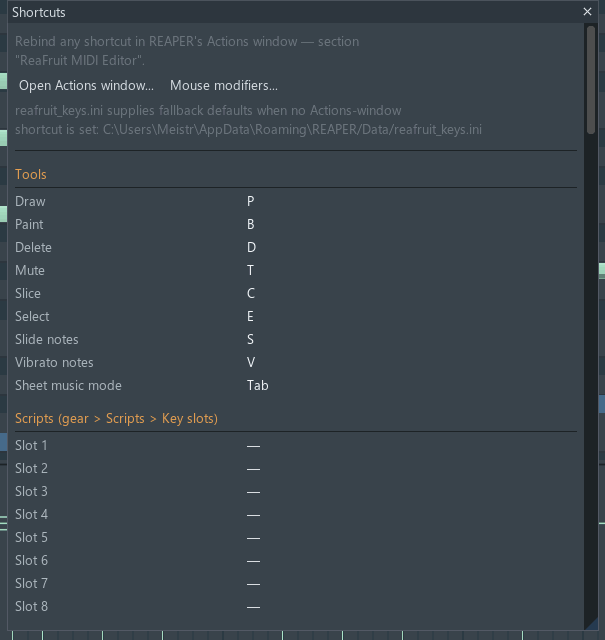Click the Vibrato notes row label

coord(54,362)
